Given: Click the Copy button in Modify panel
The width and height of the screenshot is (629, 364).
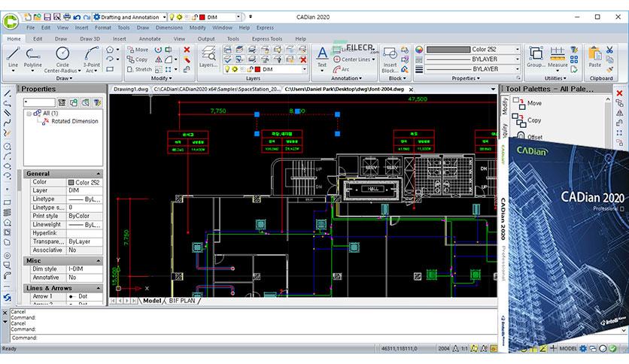Looking at the screenshot, I should click(138, 59).
